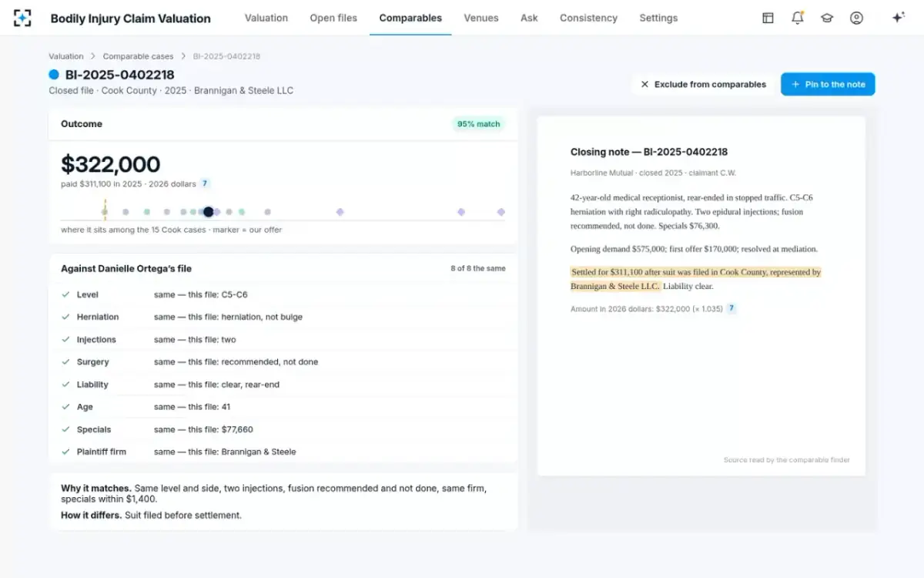Open the graduation cap learning icon
Image resolution: width=924 pixels, height=578 pixels.
point(827,18)
